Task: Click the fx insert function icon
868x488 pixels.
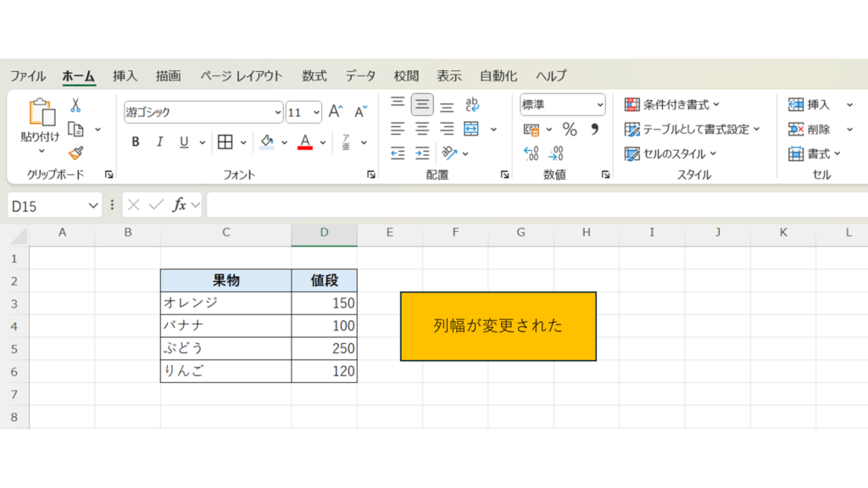Action: tap(179, 205)
